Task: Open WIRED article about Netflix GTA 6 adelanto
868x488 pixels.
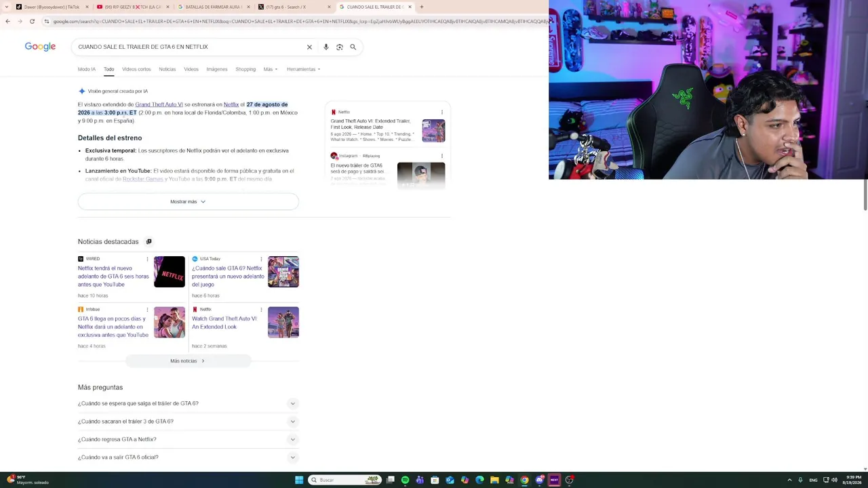Action: click(x=113, y=276)
